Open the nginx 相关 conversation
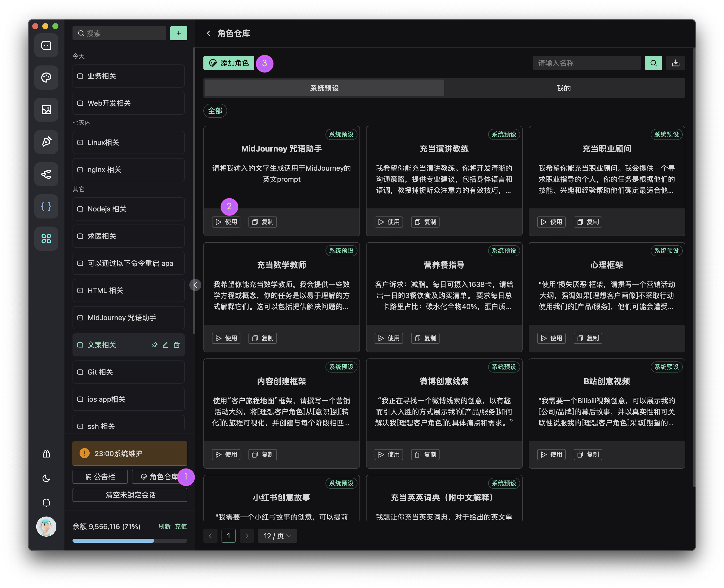The width and height of the screenshot is (724, 588). 128,169
